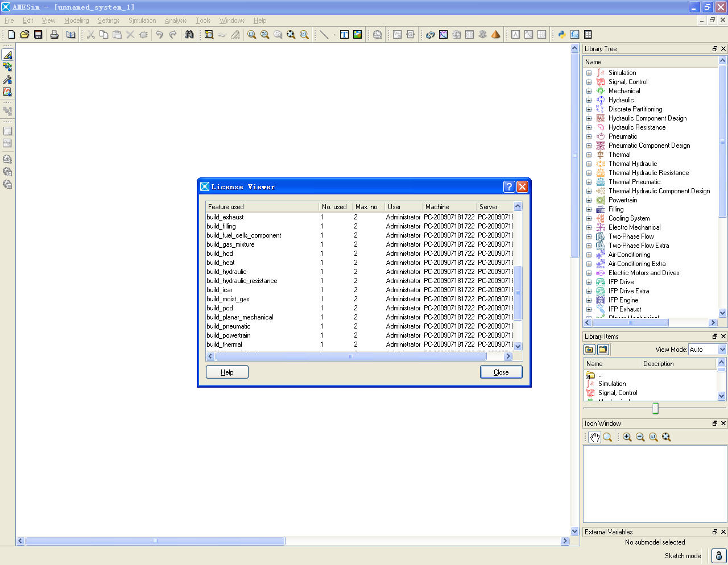Open the File menu
This screenshot has height=565, width=728.
[x=9, y=20]
